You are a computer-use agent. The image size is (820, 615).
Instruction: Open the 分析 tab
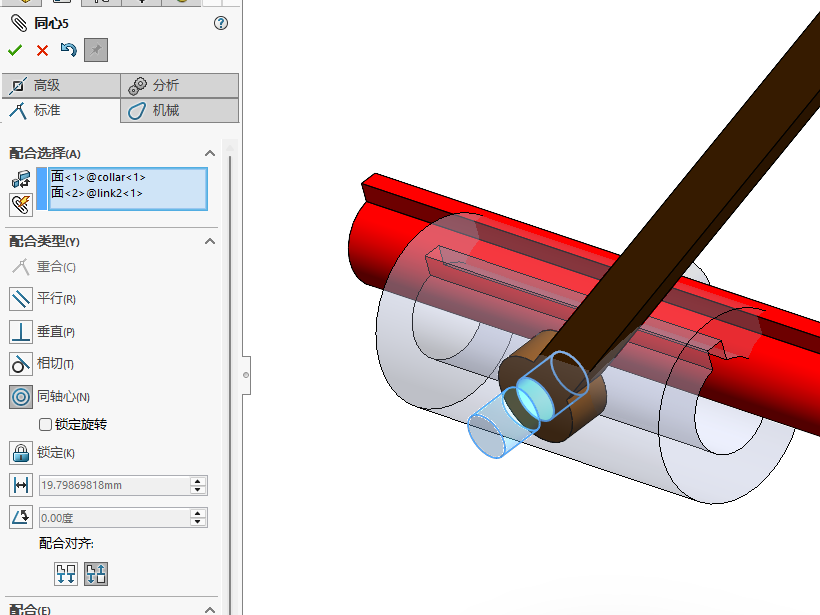pyautogui.click(x=179, y=86)
